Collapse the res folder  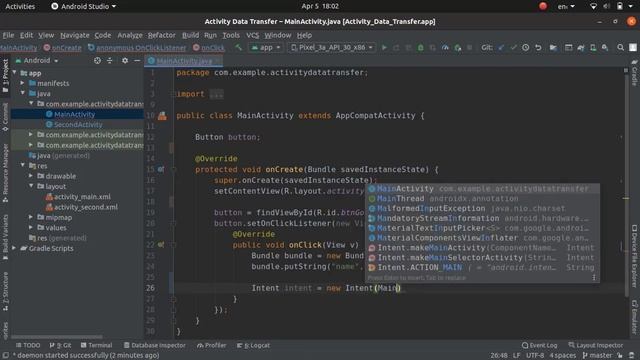pyautogui.click(x=23, y=165)
